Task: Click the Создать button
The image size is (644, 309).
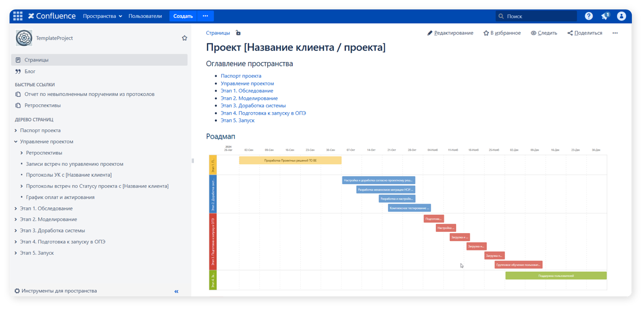Action: (x=183, y=16)
